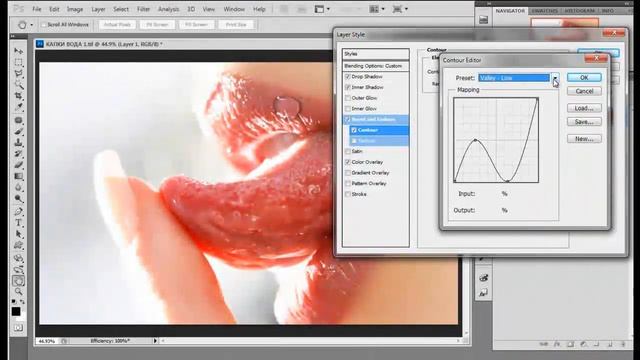Select the Hand tool in toolbox
The height and width of the screenshot is (360, 640).
click(x=18, y=281)
